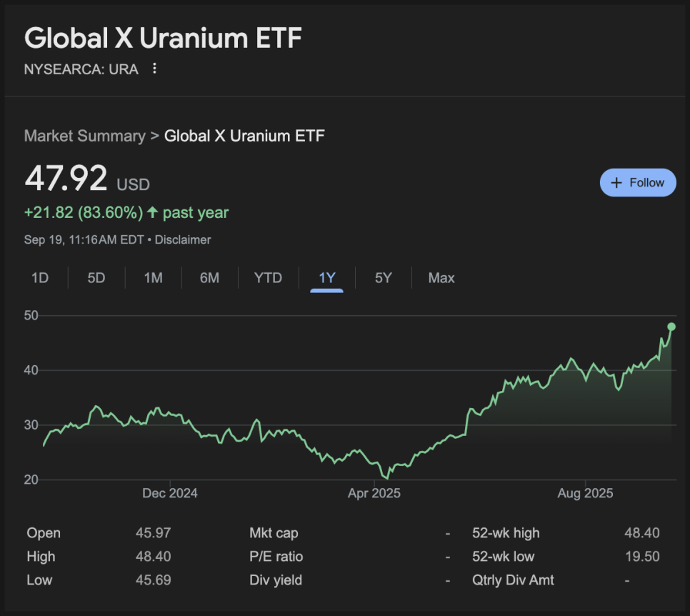The width and height of the screenshot is (690, 616).
Task: Open the Max range tab
Action: click(441, 278)
